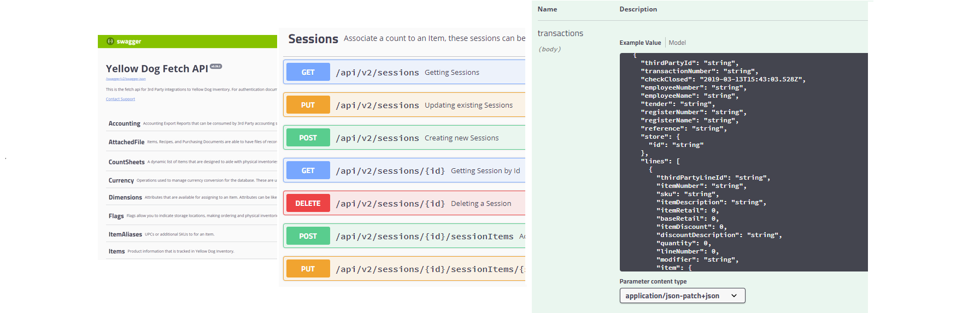Open the Contact Support link

(120, 99)
